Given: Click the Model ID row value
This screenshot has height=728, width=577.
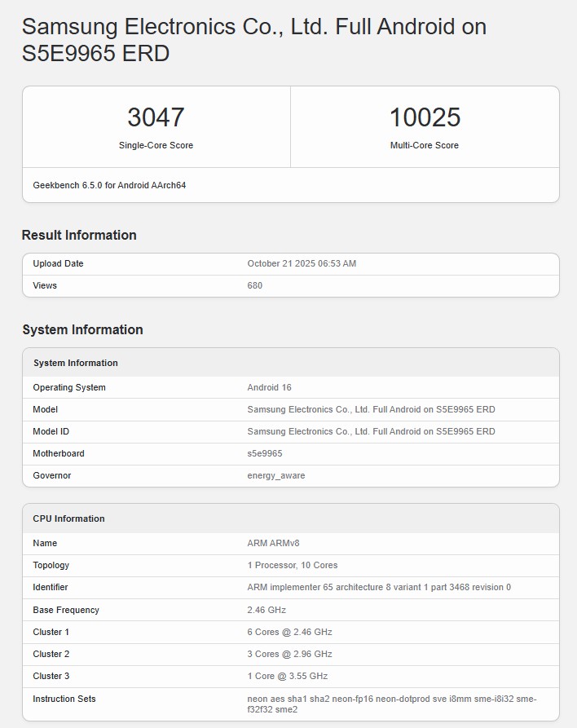Looking at the screenshot, I should click(371, 431).
